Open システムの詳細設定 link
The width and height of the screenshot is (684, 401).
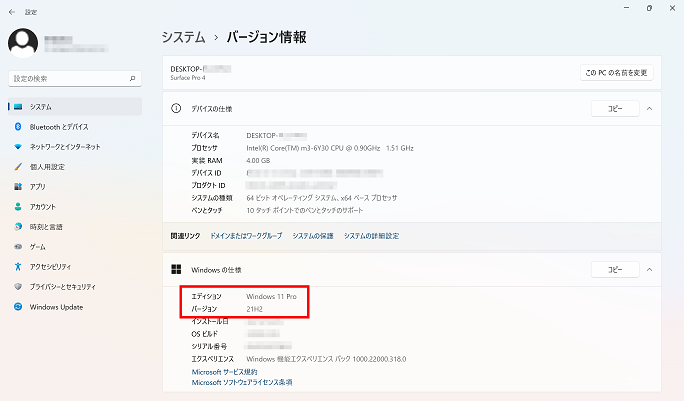pos(371,236)
